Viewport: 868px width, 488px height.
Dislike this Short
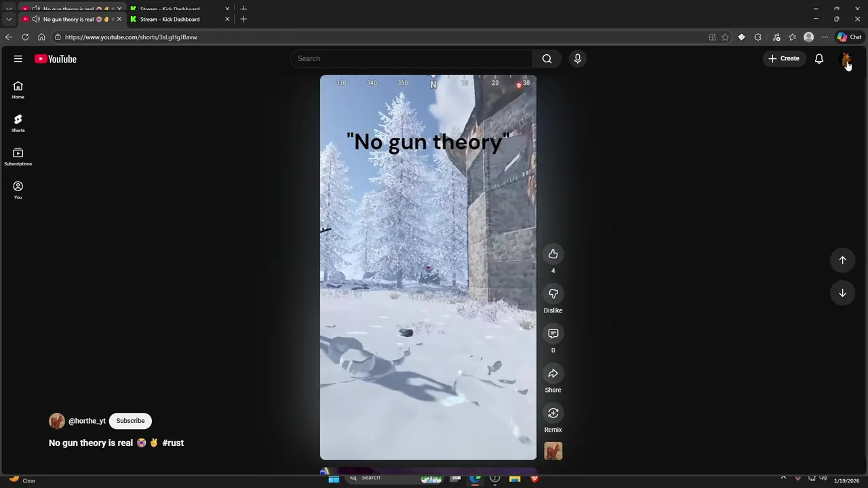click(553, 293)
